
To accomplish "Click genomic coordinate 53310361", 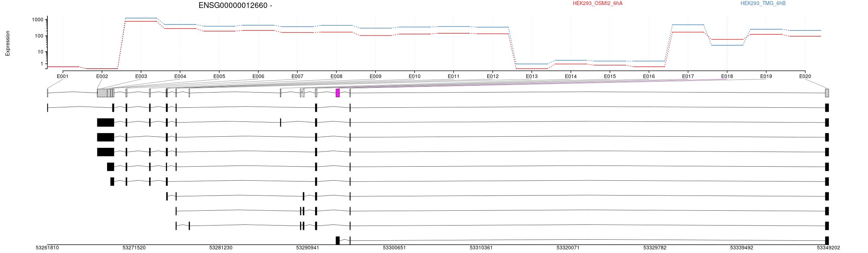I will (481, 248).
